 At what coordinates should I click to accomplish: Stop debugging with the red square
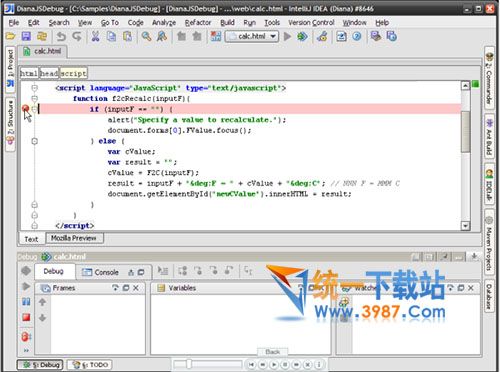[26, 317]
